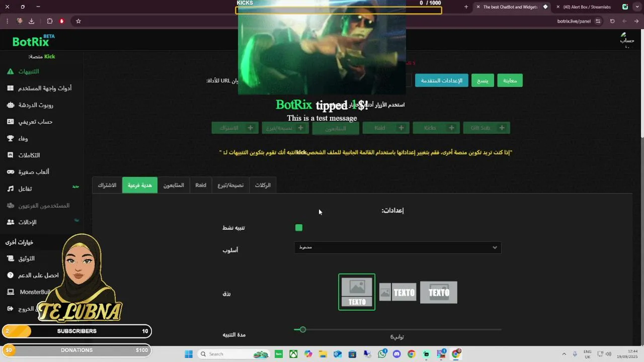Open the الإعدادات المتقدمة advanced settings button
Screen dimensions: 644x362
point(442,80)
